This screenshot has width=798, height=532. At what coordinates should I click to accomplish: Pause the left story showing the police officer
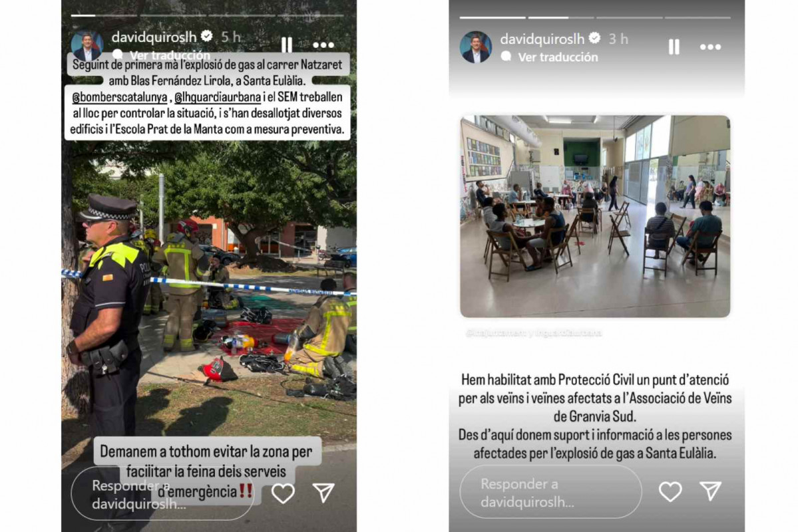[287, 45]
